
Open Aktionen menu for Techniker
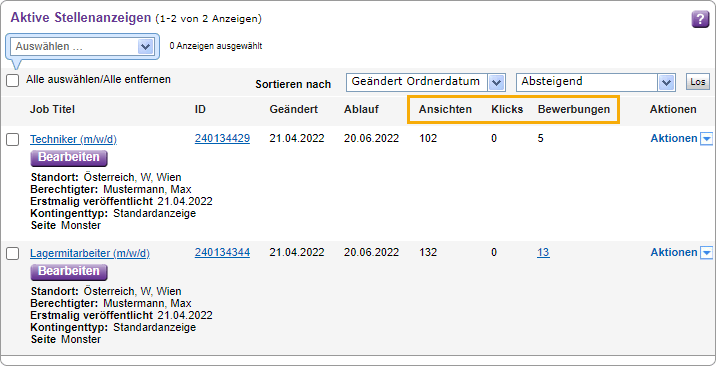(x=674, y=138)
